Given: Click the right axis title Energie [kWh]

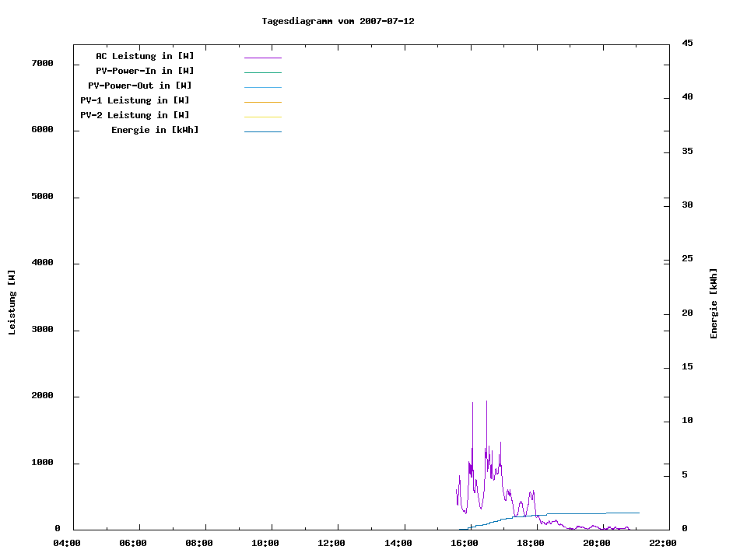Looking at the screenshot, I should click(x=714, y=303).
